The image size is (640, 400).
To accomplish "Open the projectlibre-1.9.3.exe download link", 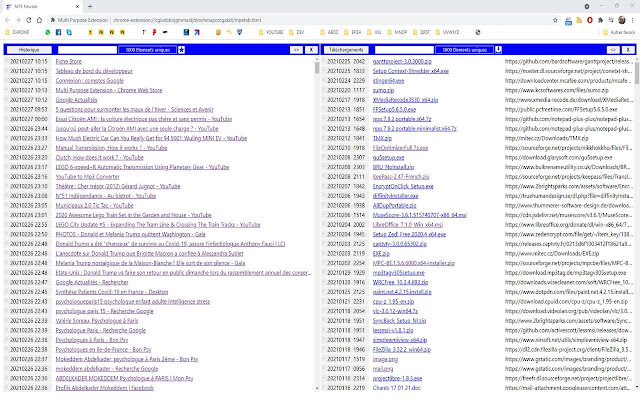I will coord(397,378).
